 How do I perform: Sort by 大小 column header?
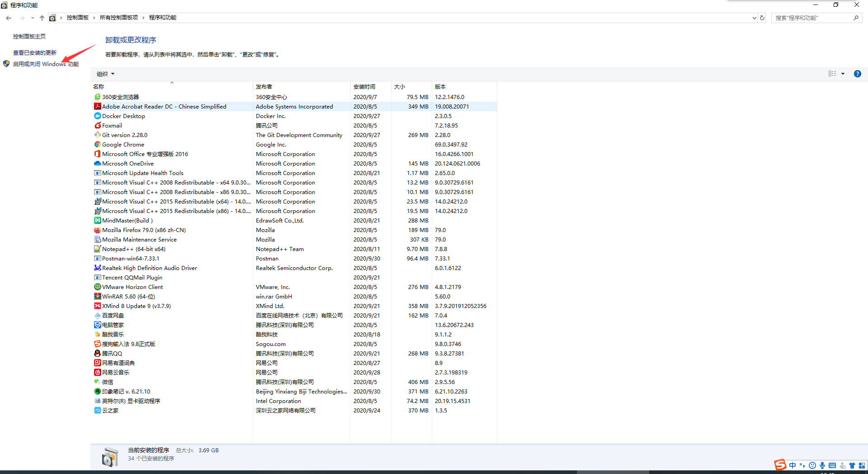[x=411, y=86]
